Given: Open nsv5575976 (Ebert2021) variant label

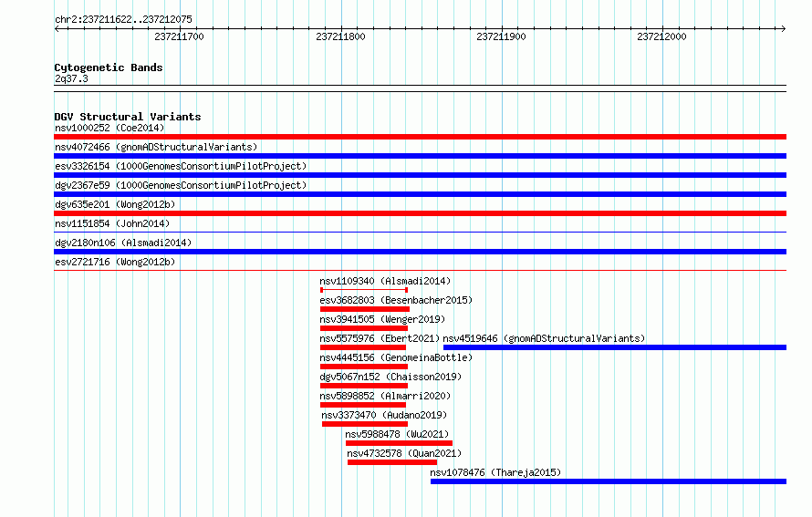Looking at the screenshot, I should coord(380,338).
